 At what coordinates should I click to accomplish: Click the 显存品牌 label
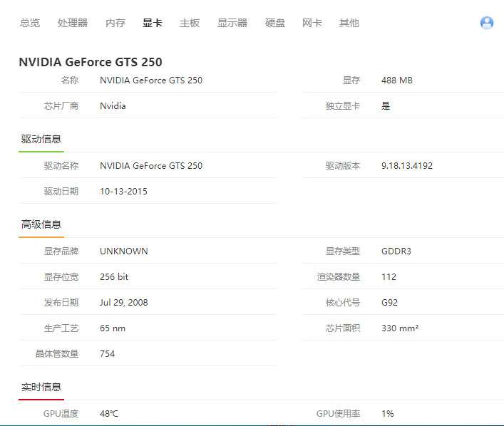tap(61, 251)
